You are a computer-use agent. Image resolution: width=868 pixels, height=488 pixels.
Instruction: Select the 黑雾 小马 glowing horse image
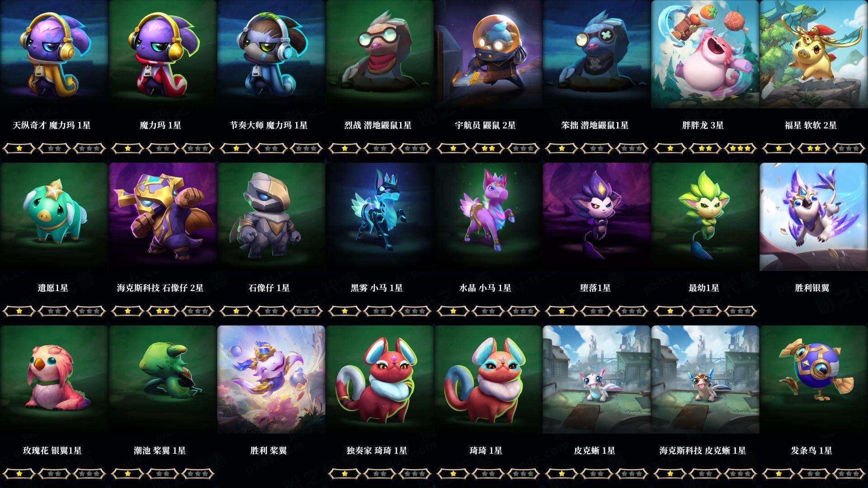(x=379, y=217)
